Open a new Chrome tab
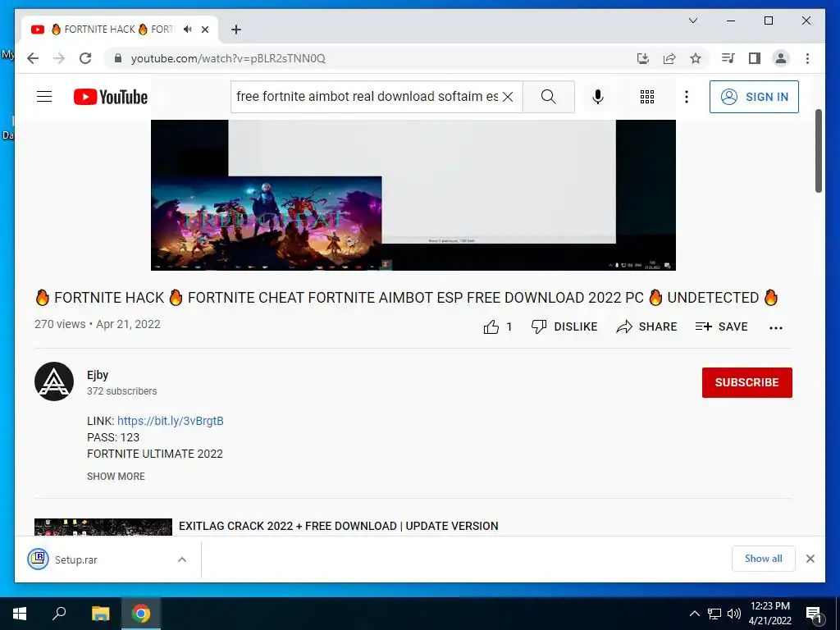The height and width of the screenshot is (630, 840). coord(235,30)
